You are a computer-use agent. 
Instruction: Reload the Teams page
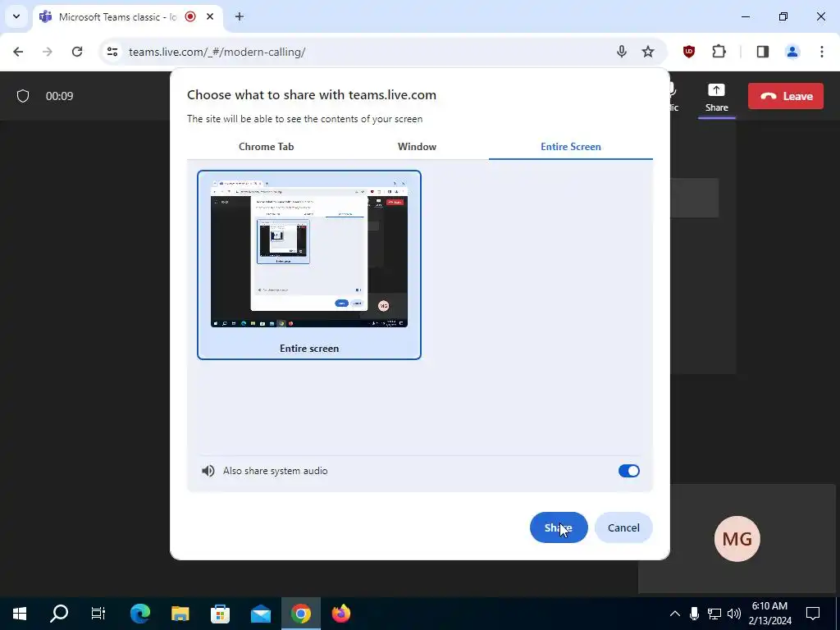tap(77, 52)
